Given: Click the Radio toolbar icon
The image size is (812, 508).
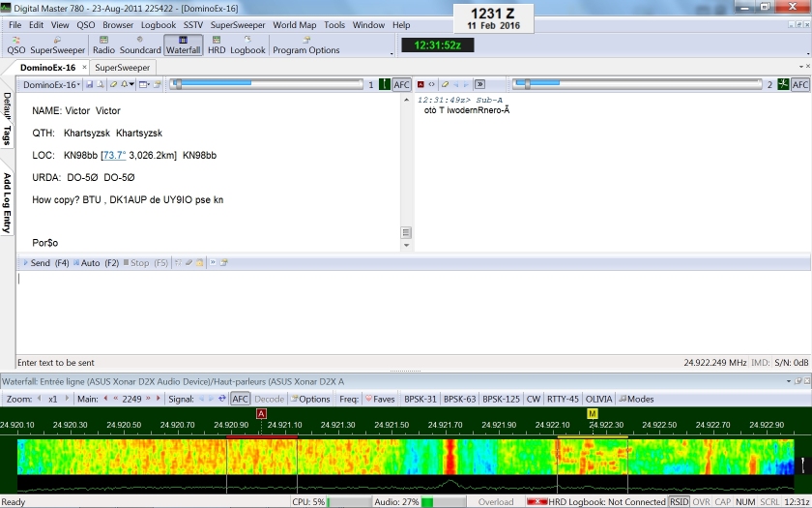Looking at the screenshot, I should point(103,45).
